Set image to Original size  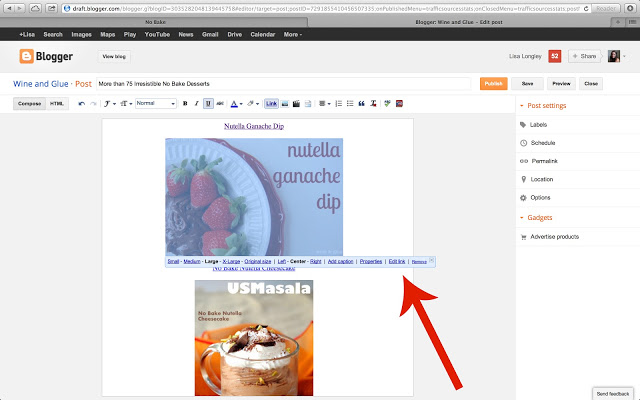[x=258, y=261]
